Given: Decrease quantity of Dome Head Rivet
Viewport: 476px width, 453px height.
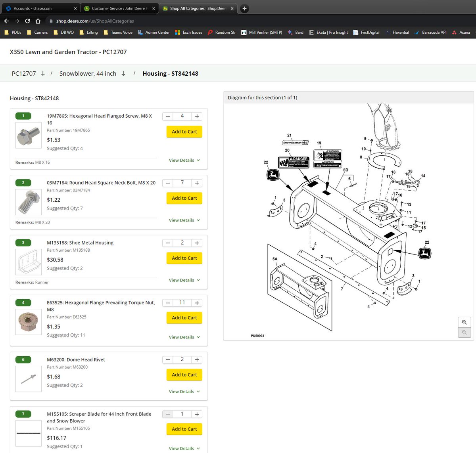Looking at the screenshot, I should [x=168, y=359].
